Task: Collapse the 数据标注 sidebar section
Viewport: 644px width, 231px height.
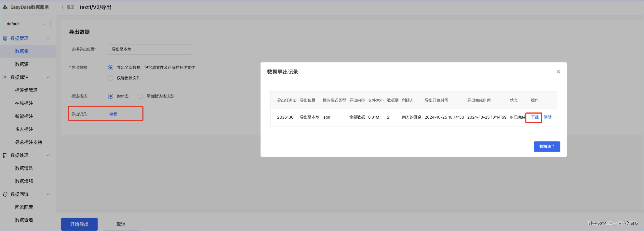Action: 48,77
